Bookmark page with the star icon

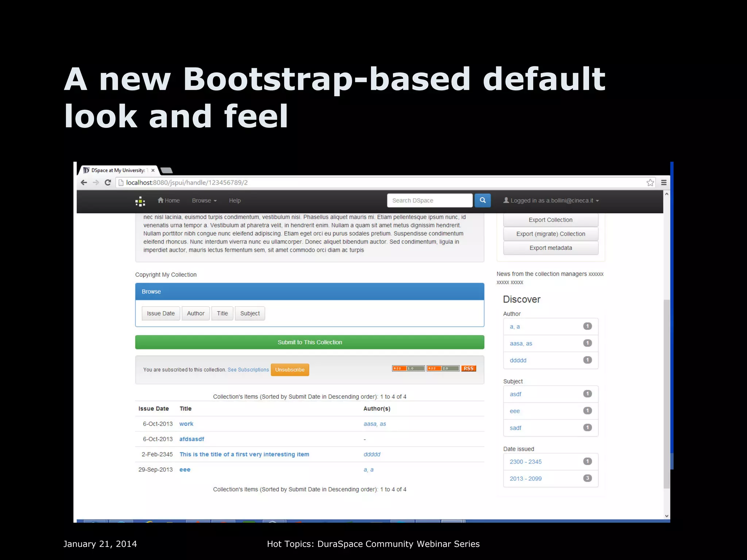tap(650, 183)
